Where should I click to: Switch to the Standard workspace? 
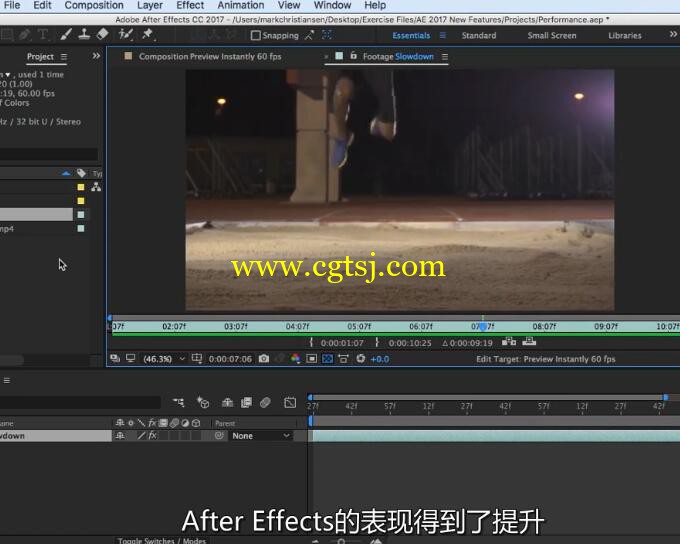tap(479, 36)
